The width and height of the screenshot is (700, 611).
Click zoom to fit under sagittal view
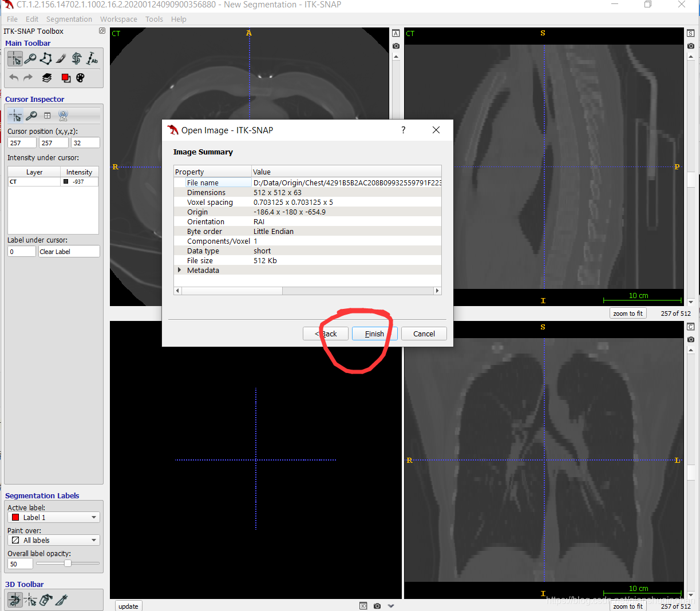click(628, 313)
